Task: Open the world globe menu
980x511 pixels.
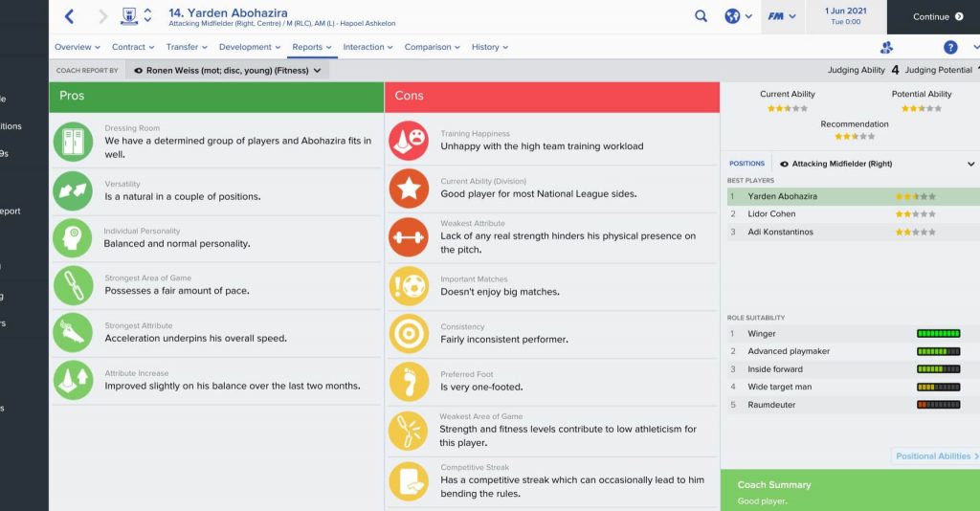Action: [x=738, y=16]
